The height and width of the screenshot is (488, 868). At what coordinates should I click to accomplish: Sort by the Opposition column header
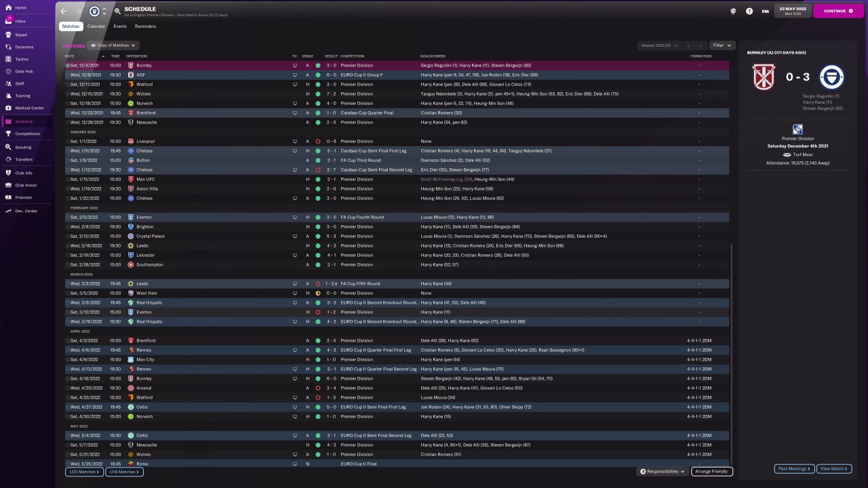pos(136,56)
